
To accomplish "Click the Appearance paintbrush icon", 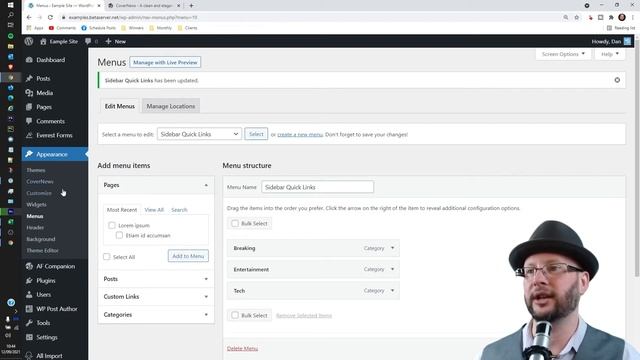I will pyautogui.click(x=29, y=154).
